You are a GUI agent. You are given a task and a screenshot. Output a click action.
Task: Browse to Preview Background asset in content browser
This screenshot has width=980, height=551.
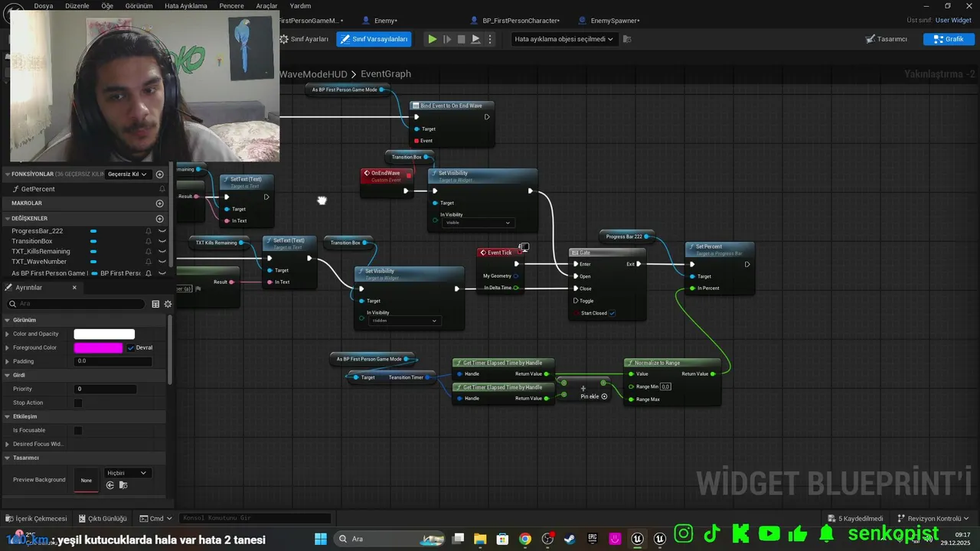123,485
